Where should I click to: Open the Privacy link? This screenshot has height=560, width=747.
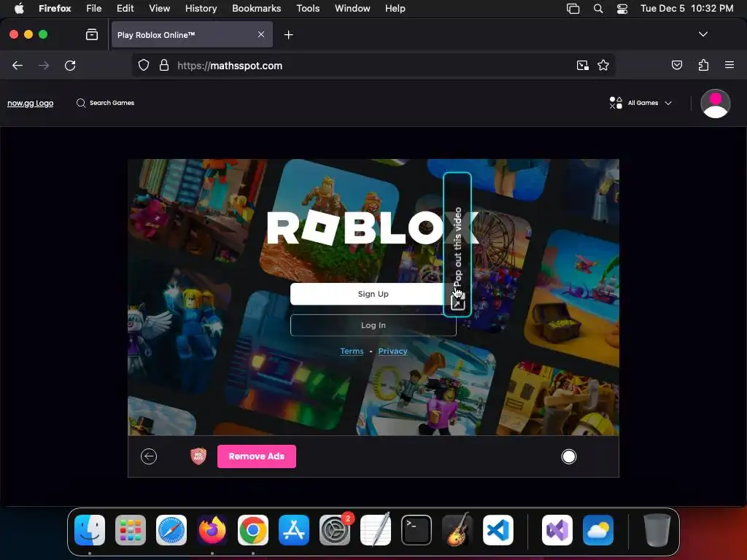click(392, 351)
